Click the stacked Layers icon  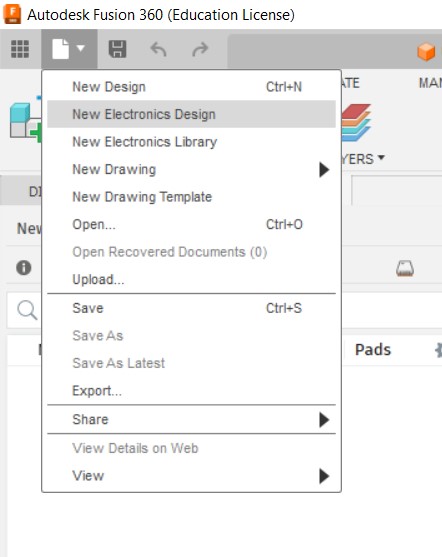[x=356, y=122]
